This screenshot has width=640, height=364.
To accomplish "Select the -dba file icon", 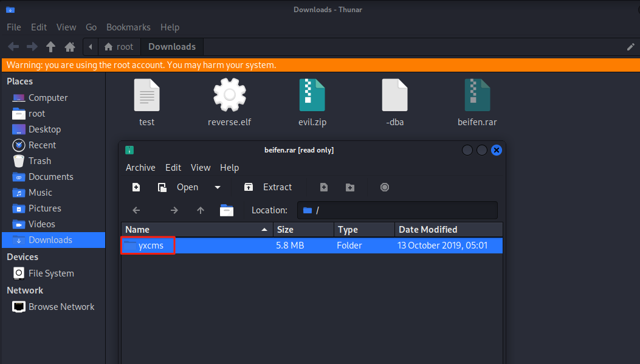I will pyautogui.click(x=394, y=95).
